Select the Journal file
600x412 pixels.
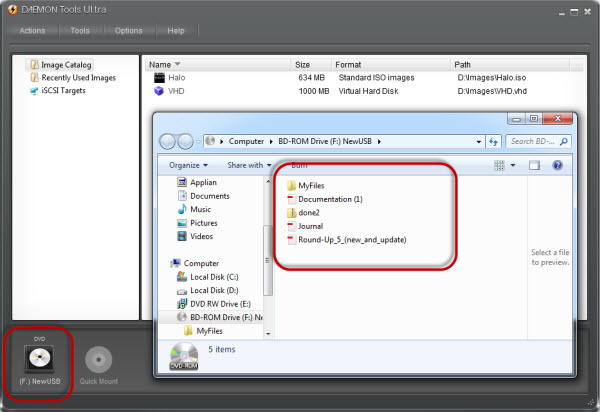pos(305,226)
